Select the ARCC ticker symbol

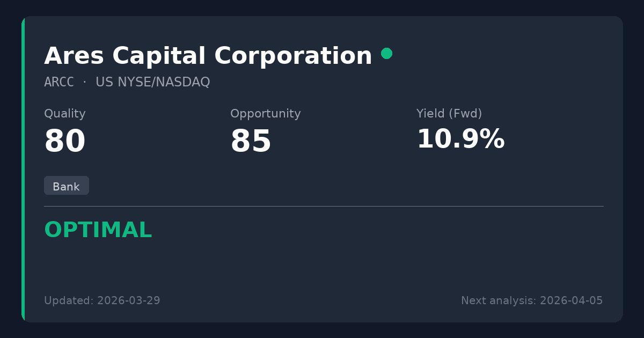click(59, 82)
